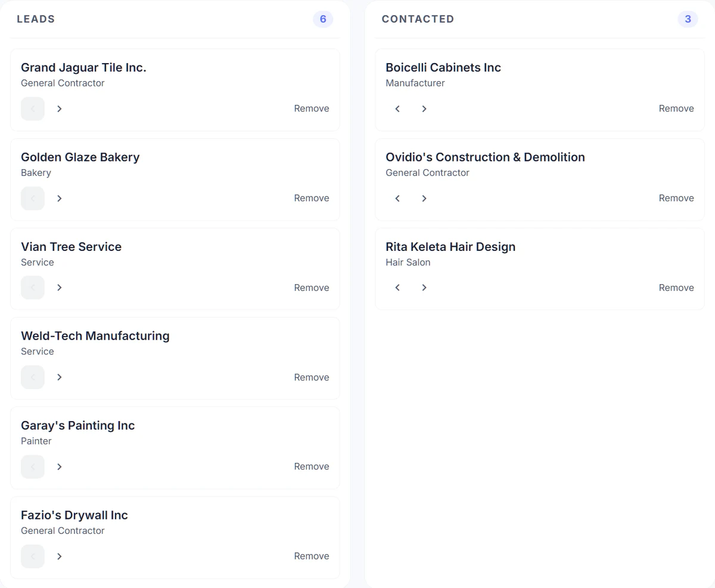Viewport: 715px width, 588px height.
Task: Select Golden Glaze Bakery title
Action: (80, 157)
